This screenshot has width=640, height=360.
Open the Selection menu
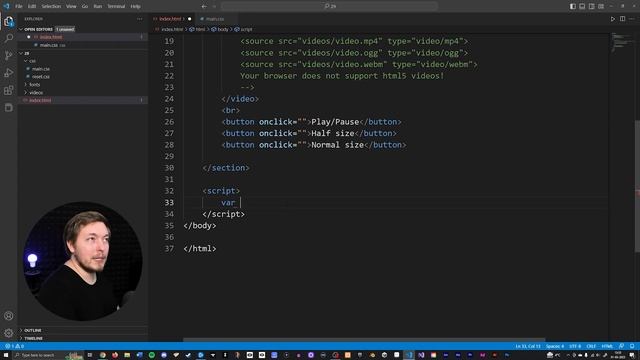pos(51,6)
